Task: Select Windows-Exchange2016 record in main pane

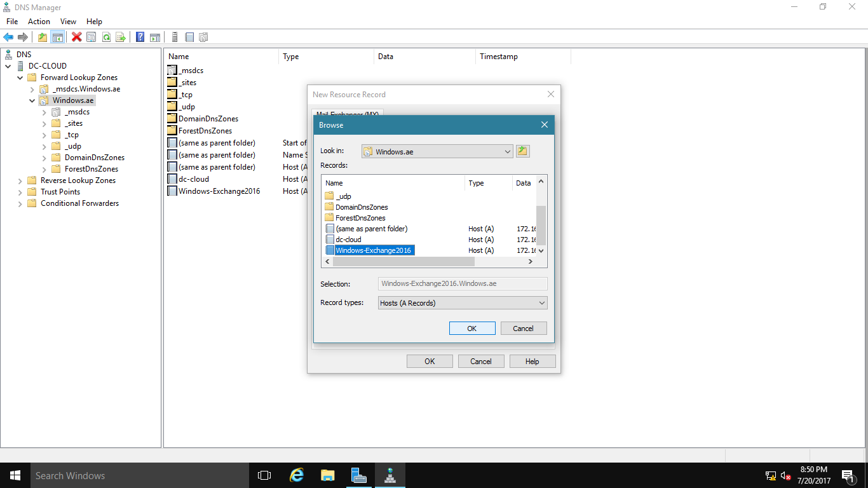Action: (x=220, y=191)
